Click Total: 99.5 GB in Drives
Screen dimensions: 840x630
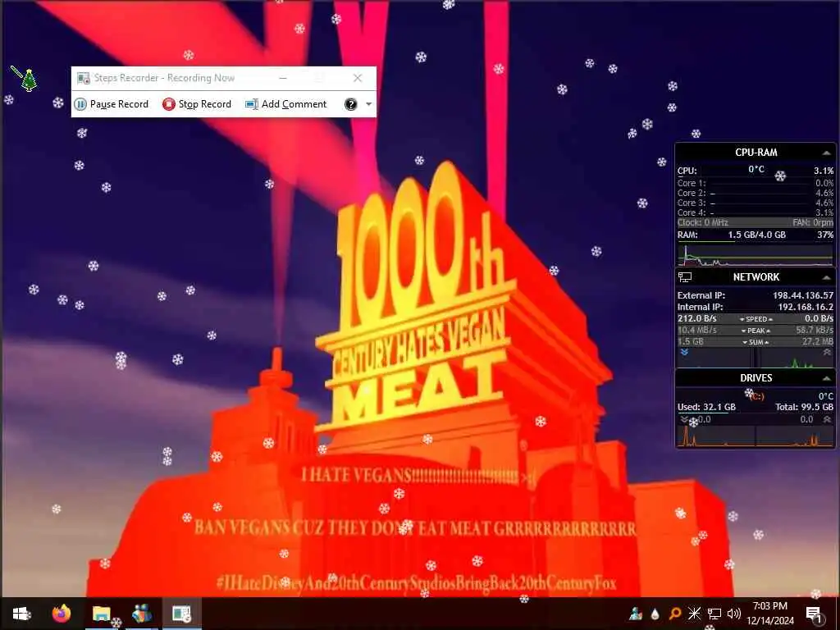click(x=804, y=407)
